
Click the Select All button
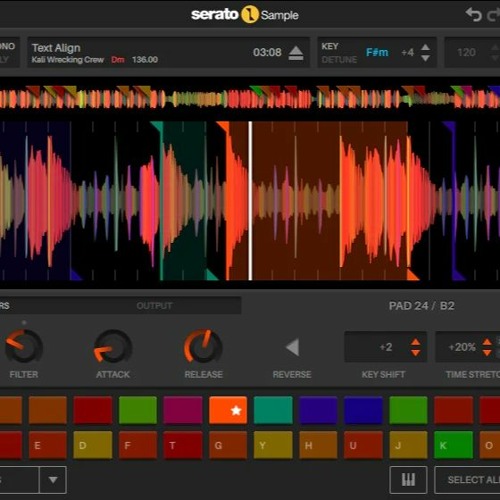tap(467, 480)
